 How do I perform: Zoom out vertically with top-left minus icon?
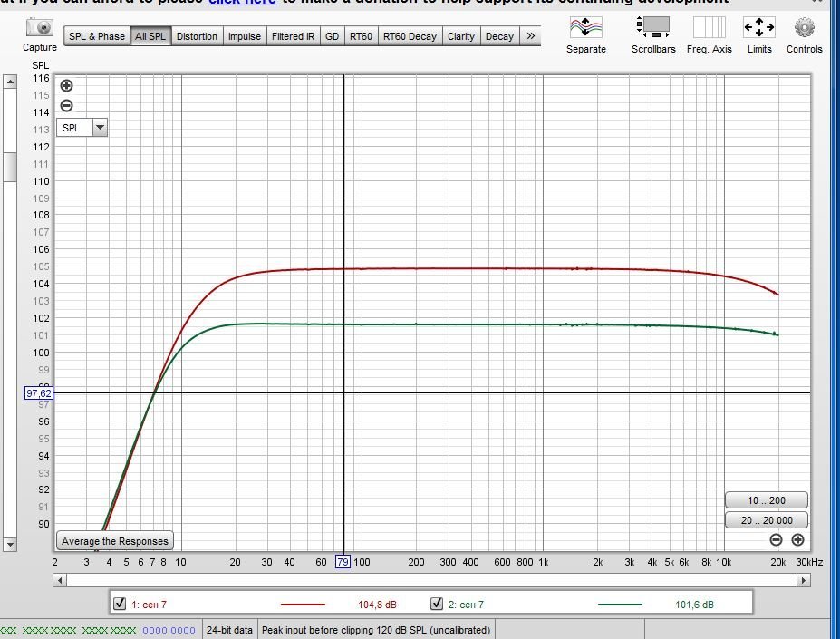[x=66, y=106]
